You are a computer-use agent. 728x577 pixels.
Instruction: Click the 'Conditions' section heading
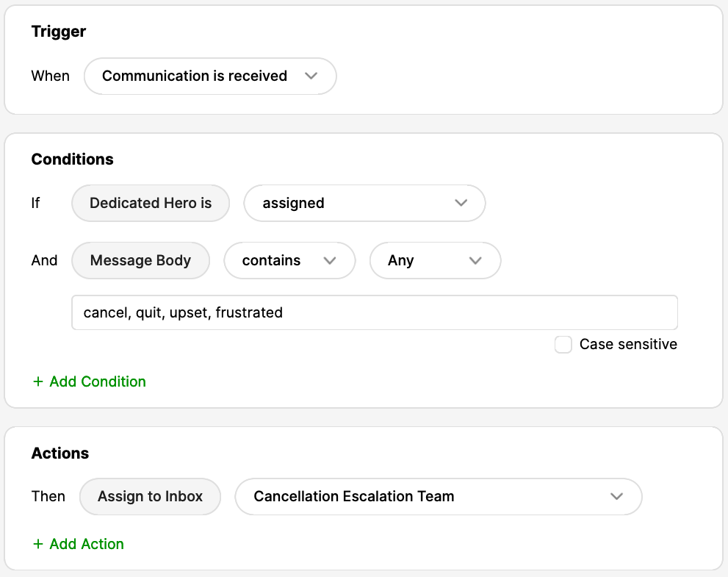(x=73, y=160)
